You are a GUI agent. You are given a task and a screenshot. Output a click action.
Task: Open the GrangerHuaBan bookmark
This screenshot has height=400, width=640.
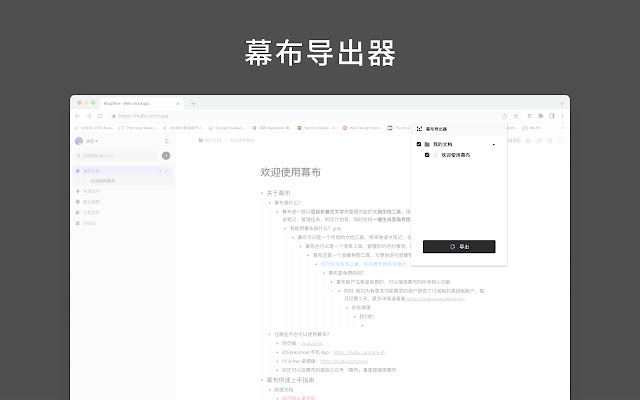[x=228, y=128]
